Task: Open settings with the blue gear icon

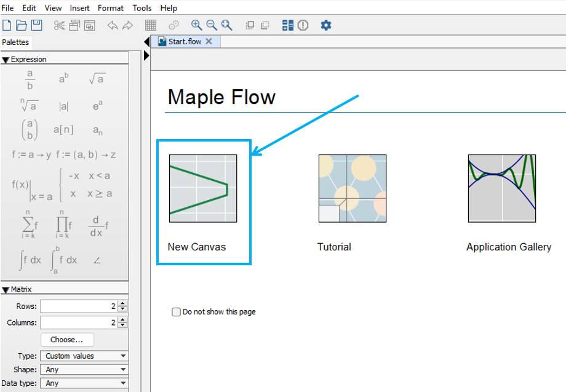Action: (326, 25)
